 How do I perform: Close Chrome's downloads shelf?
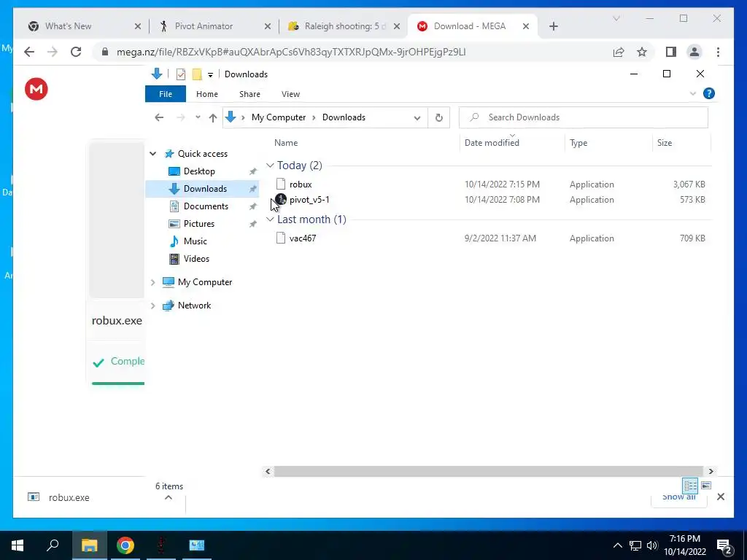721,497
